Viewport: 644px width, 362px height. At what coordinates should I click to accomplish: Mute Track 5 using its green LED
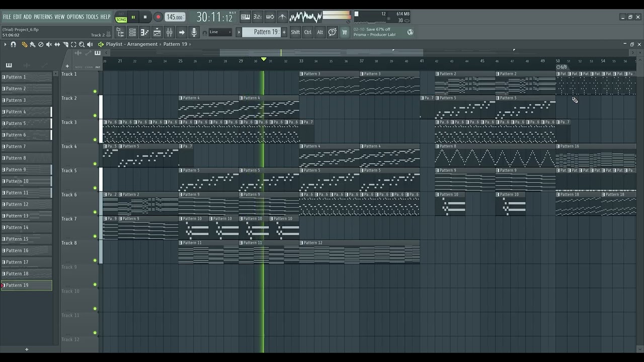pos(95,188)
